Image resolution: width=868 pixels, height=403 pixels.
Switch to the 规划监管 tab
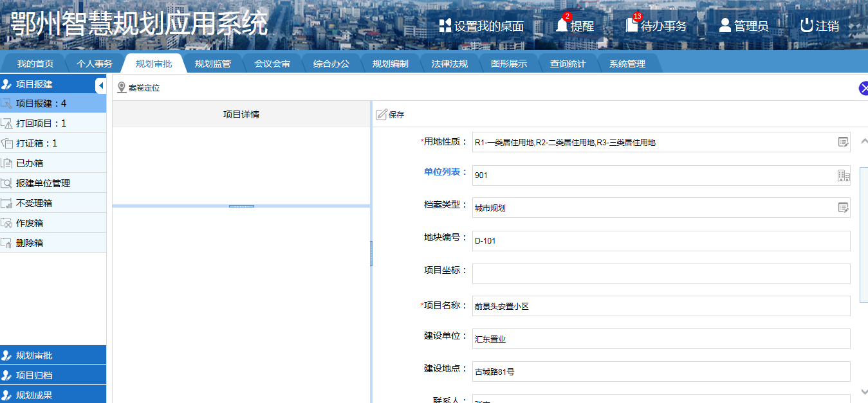coord(212,64)
